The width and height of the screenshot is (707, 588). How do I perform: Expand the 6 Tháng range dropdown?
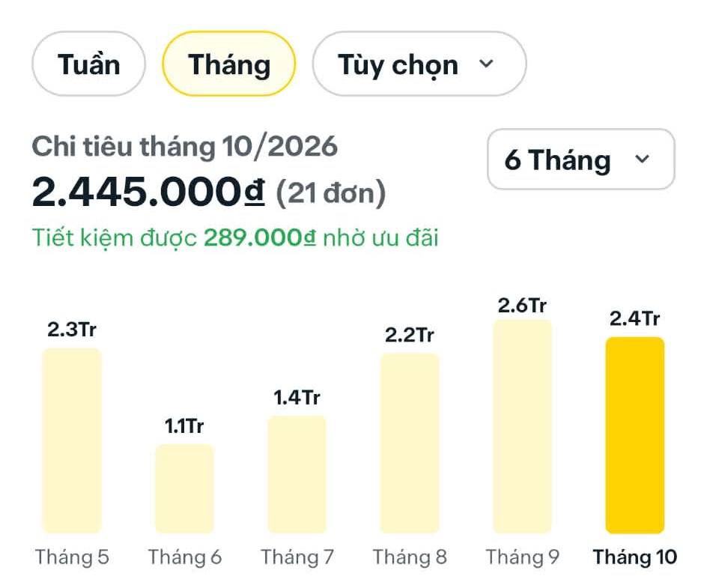(x=580, y=160)
